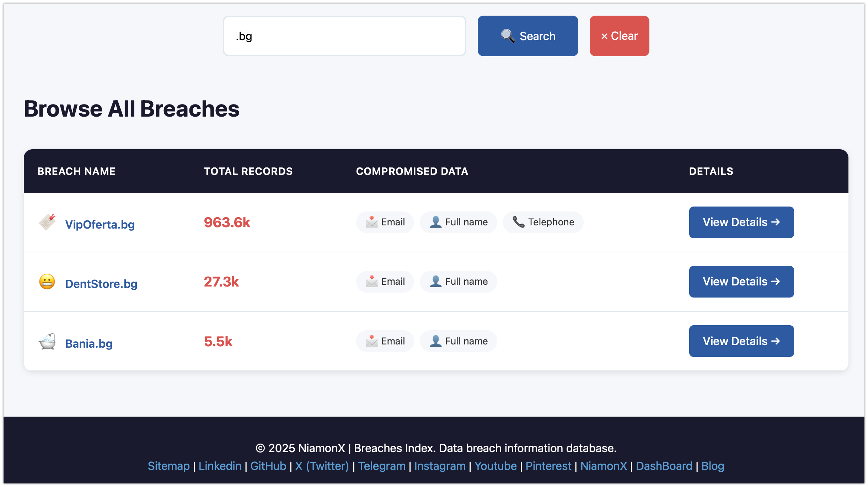This screenshot has height=487, width=868.
Task: Select the 5.5k record count
Action: 218,342
